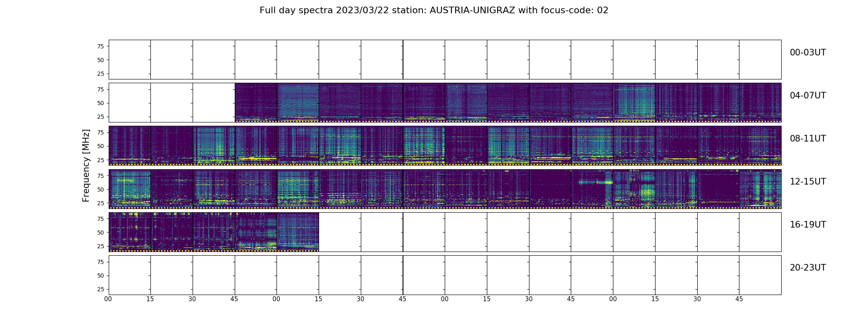Open the first spectrogram panel in the 16-19UT row

tap(129, 232)
